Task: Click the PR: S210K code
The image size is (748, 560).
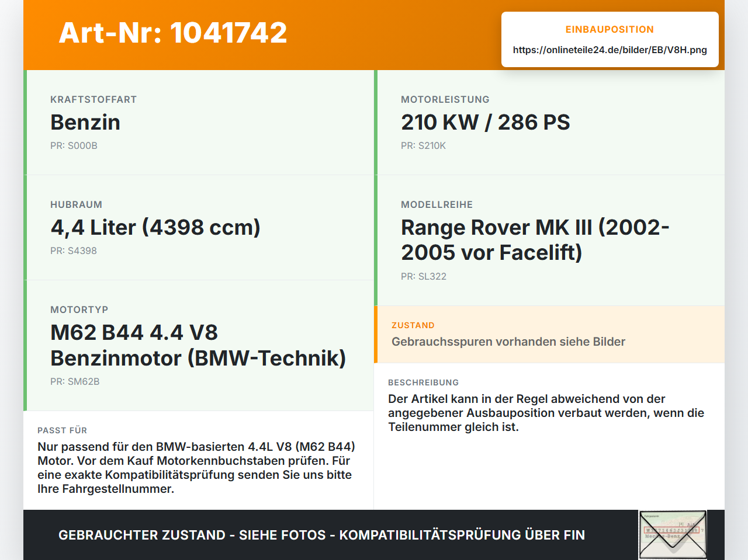Action: click(x=423, y=145)
